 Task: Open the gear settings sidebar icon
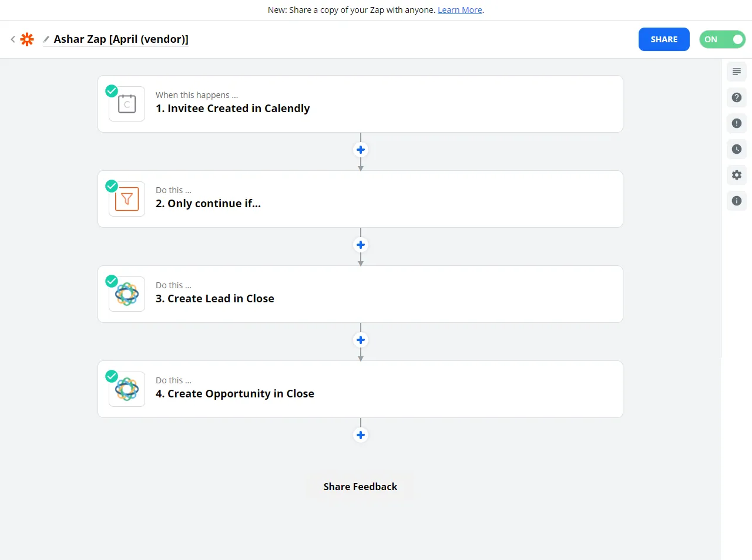coord(737,175)
